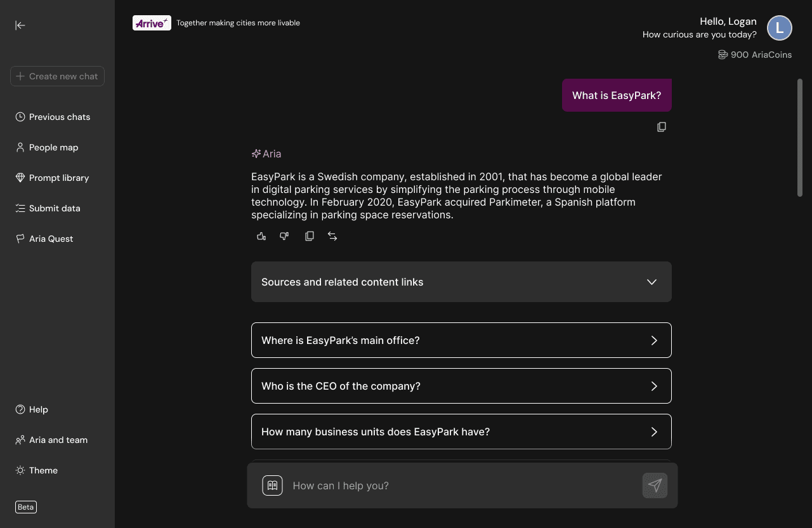Select 'Where is EasyPark's main office?' suggestion

(461, 340)
